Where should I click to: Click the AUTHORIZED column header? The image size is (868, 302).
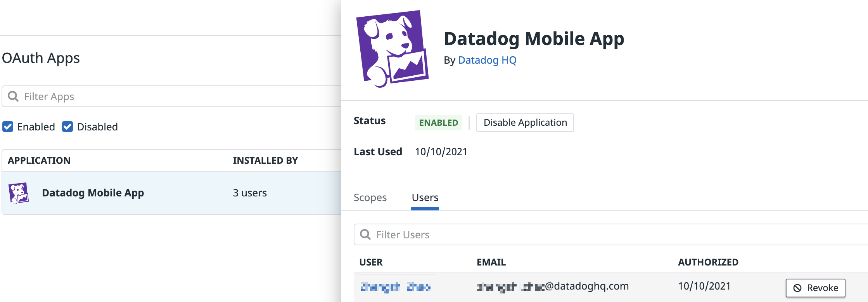pyautogui.click(x=708, y=262)
